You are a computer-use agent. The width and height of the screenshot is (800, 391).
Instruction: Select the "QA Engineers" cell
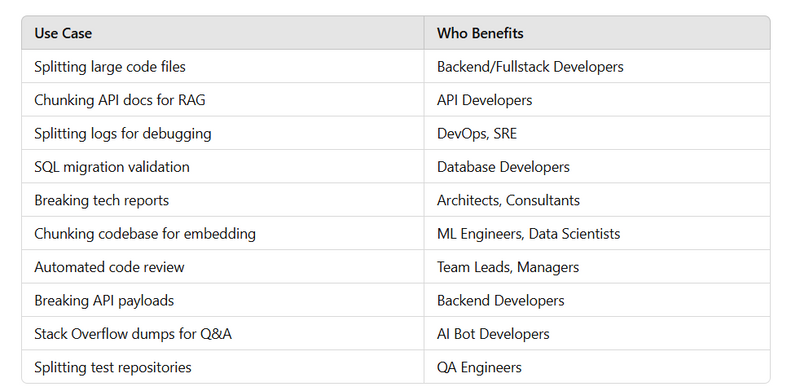[x=597, y=367]
